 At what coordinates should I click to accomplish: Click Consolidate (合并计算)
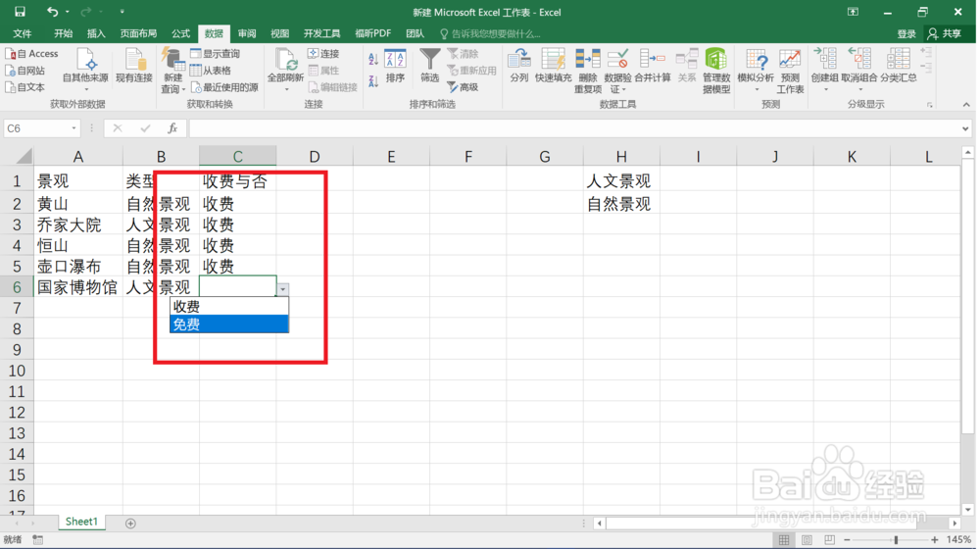653,66
